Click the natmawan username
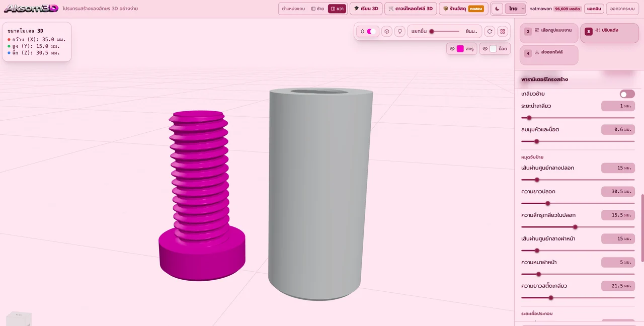 tap(540, 9)
